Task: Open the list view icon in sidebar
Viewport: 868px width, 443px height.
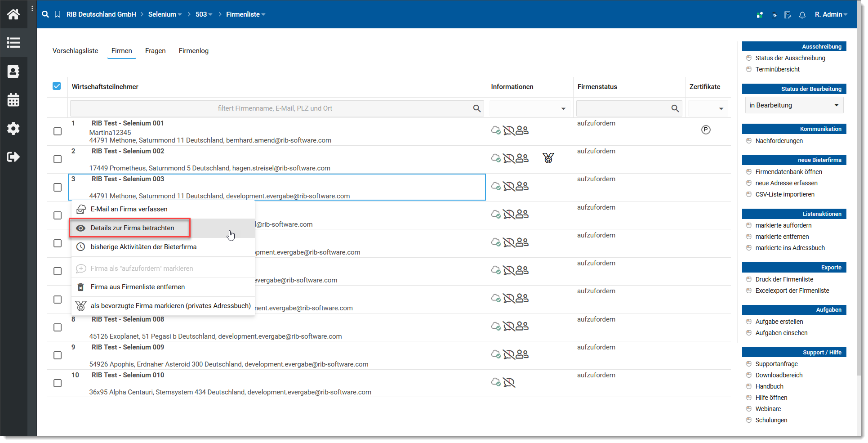Action: pyautogui.click(x=13, y=43)
